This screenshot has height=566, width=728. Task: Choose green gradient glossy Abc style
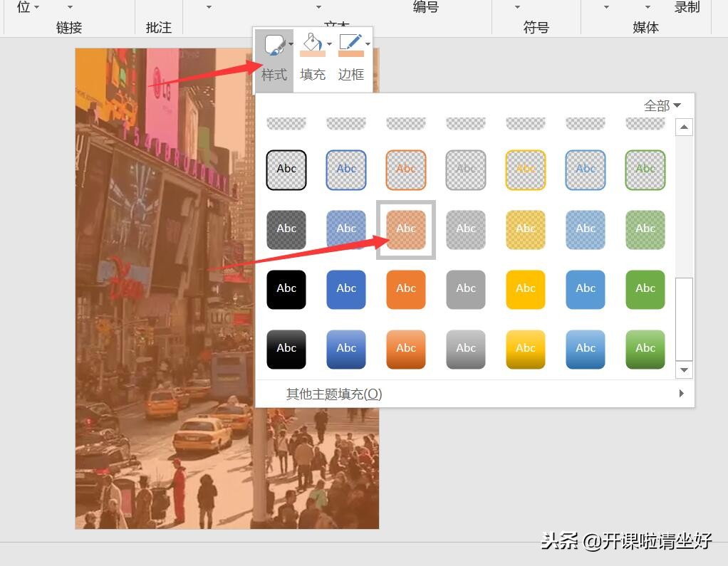(x=645, y=350)
